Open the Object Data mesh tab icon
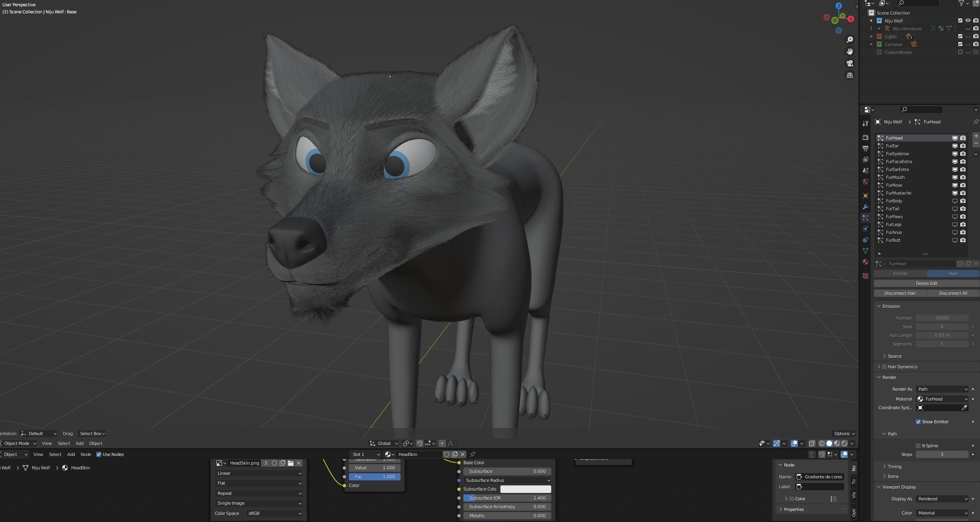 click(x=865, y=251)
